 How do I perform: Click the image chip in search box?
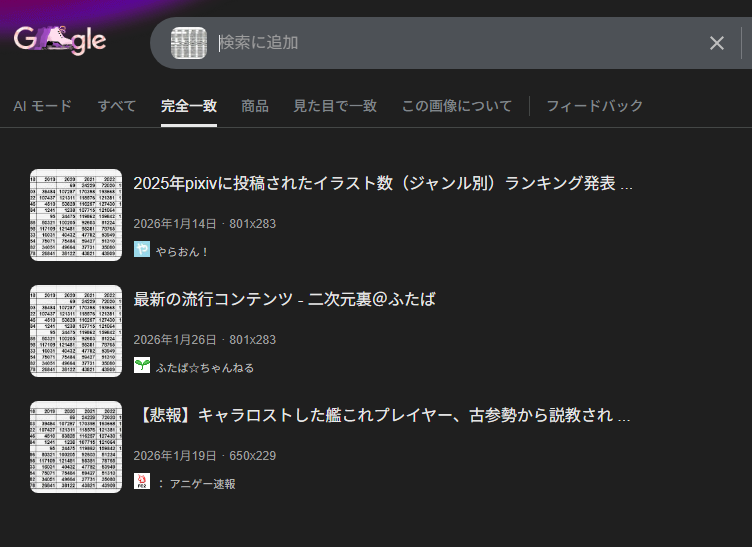coord(189,43)
